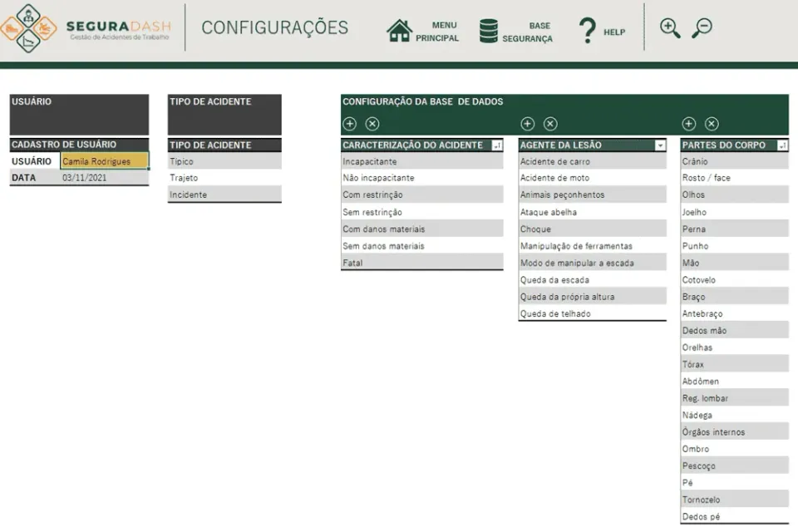Open the Base Segurança database icon
The height and width of the screenshot is (532, 798).
coord(488,31)
